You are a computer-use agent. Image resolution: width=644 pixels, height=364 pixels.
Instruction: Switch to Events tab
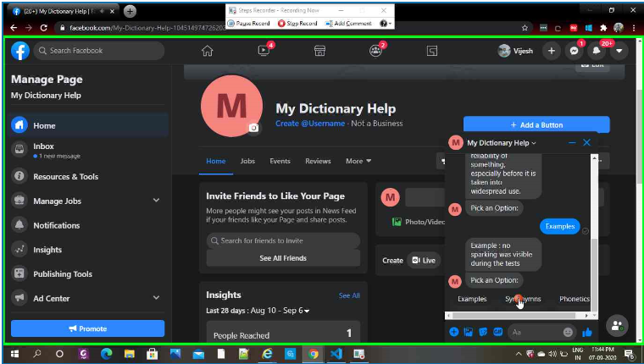pos(280,162)
